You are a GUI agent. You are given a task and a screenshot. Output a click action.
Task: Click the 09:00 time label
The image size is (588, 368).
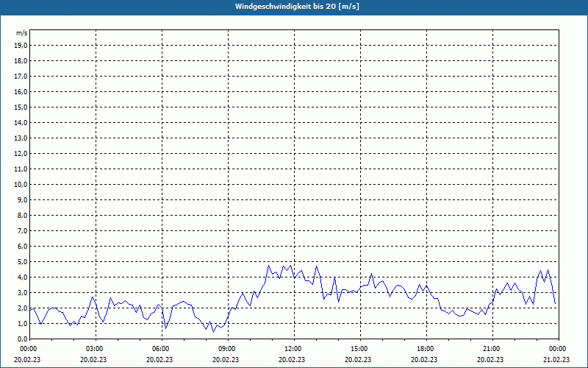pos(226,349)
